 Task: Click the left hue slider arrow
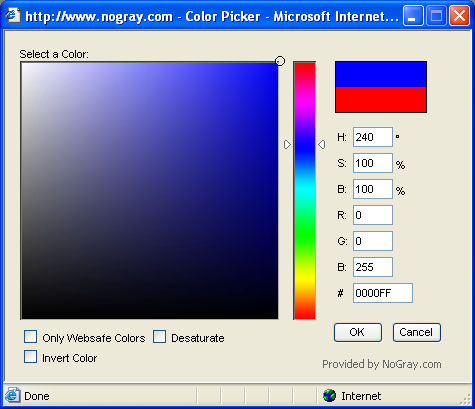pyautogui.click(x=287, y=145)
